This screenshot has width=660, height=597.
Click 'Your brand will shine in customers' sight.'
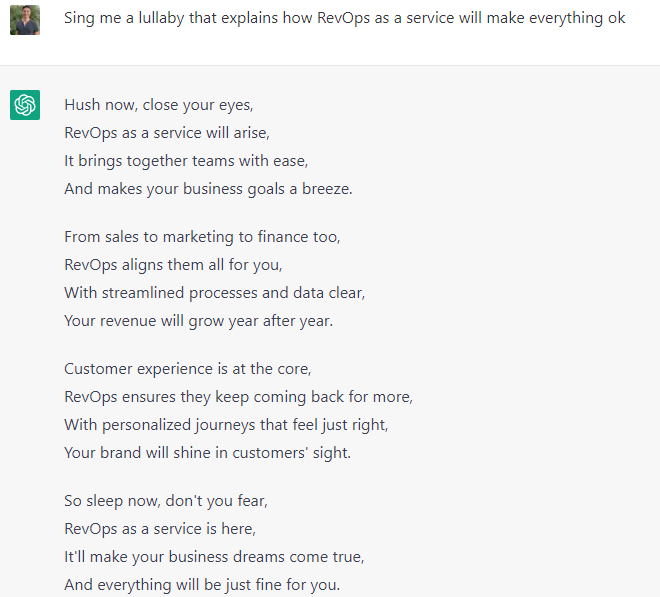[207, 452]
